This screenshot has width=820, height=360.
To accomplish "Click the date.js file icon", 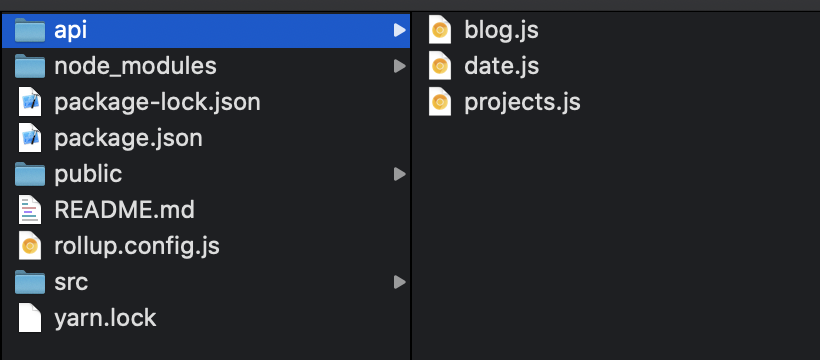I will click(440, 66).
